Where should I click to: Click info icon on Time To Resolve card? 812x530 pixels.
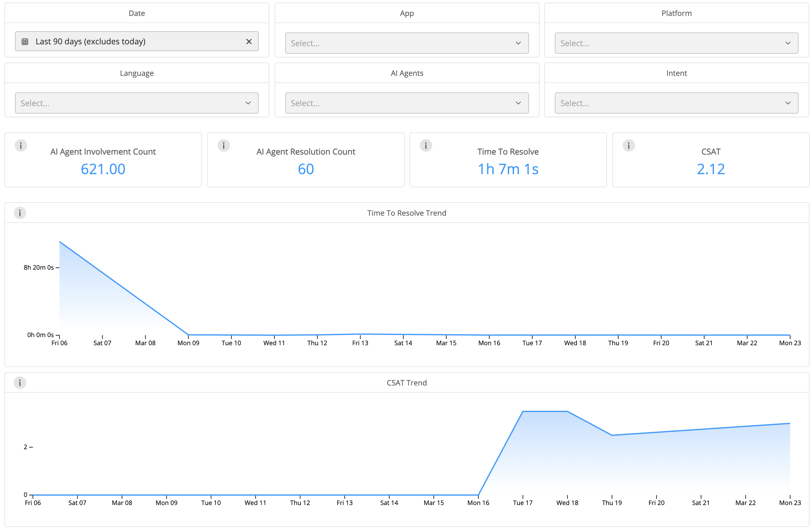(425, 146)
